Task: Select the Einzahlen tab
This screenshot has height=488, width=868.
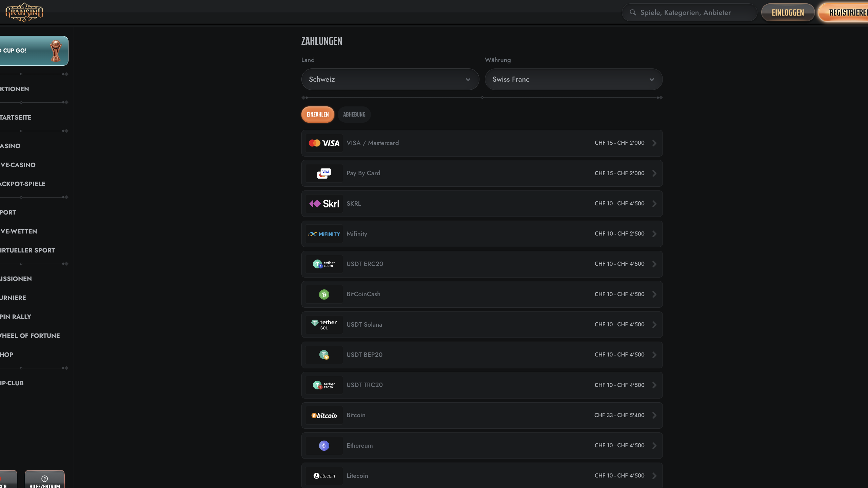Action: (318, 115)
